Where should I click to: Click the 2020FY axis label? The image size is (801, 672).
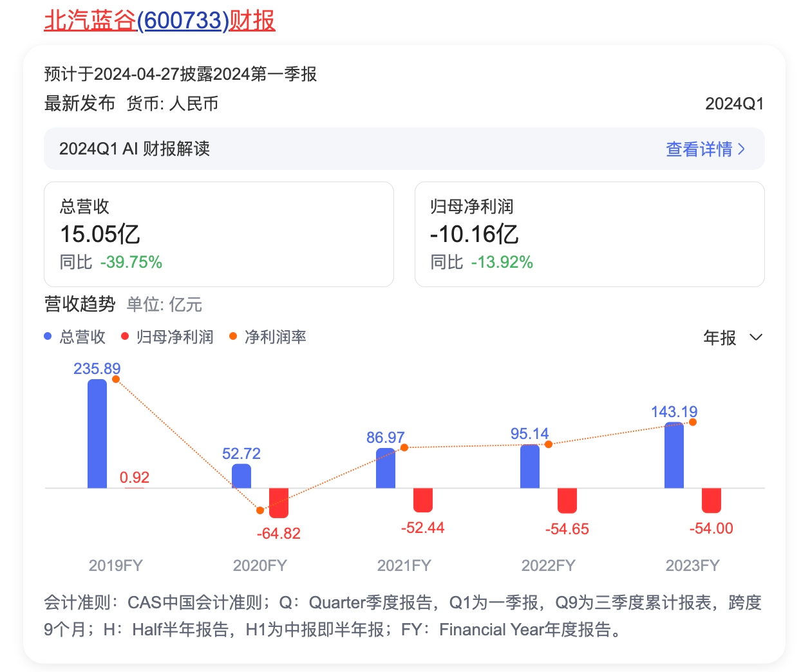point(260,566)
